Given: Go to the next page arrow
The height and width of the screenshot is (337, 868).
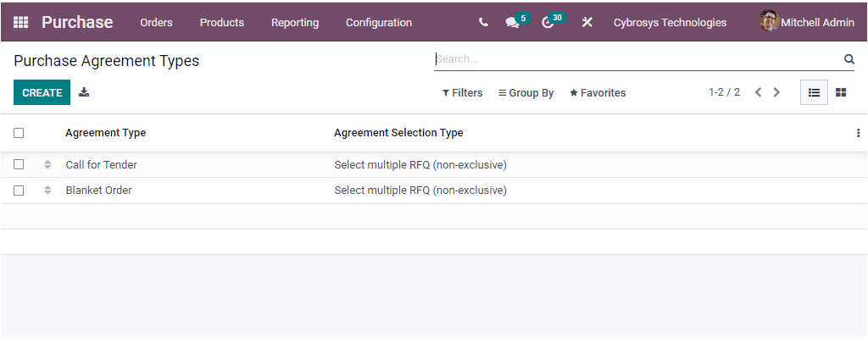Looking at the screenshot, I should point(776,92).
